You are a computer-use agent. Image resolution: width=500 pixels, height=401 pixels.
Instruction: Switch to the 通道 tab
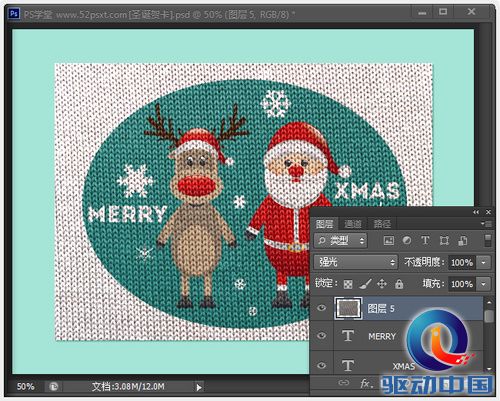coord(353,224)
